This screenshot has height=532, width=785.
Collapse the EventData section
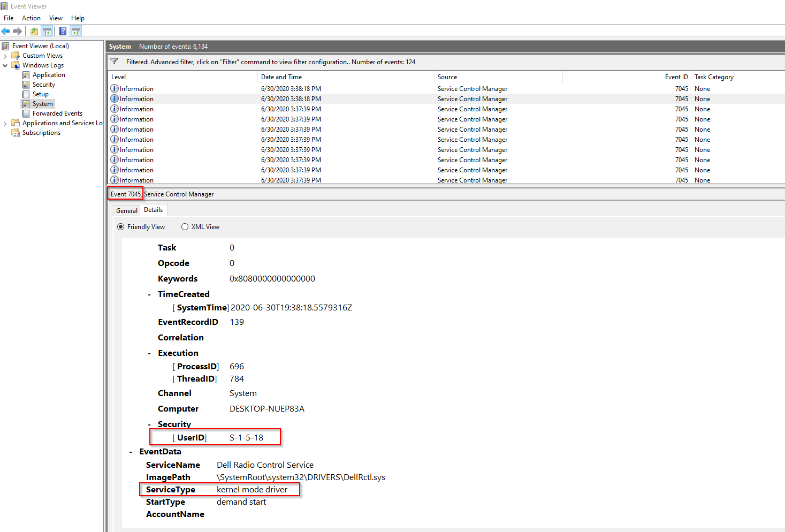(131, 452)
